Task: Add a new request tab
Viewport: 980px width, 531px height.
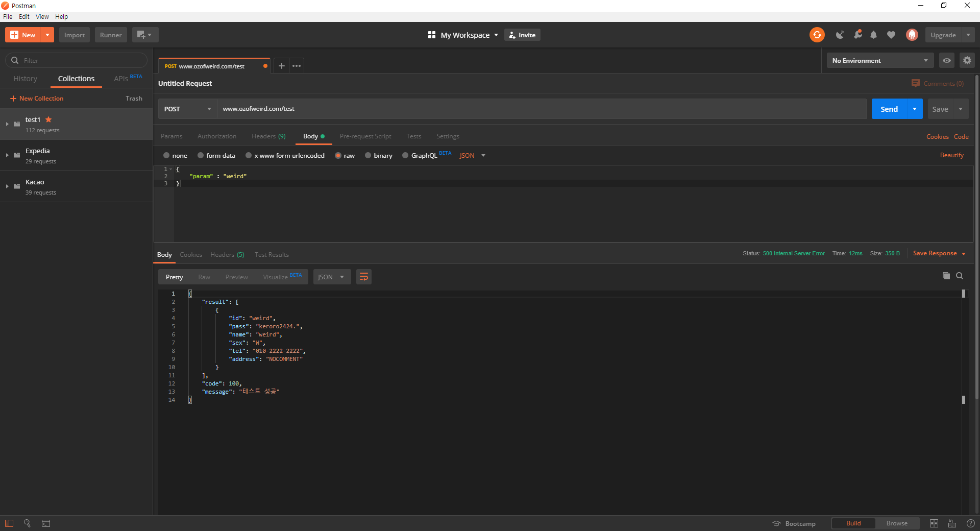Action: tap(281, 66)
